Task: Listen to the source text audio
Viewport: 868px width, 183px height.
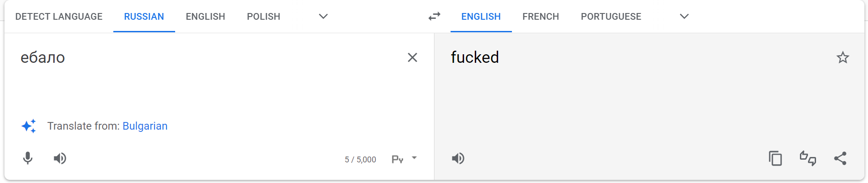Action: pyautogui.click(x=60, y=158)
